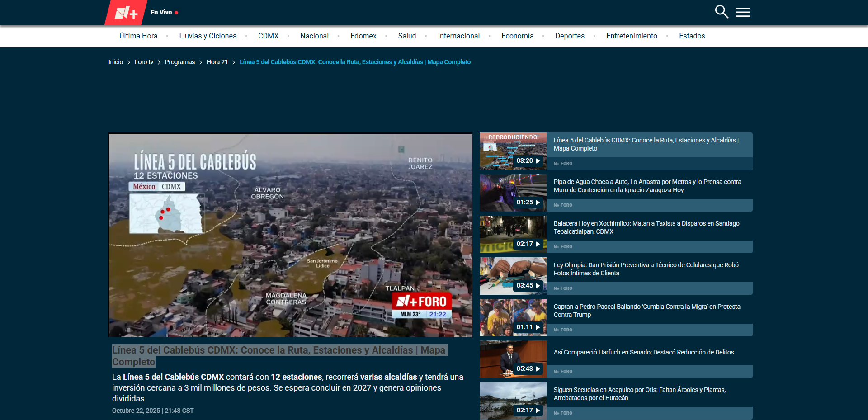Open the Harfuch en Senado video thumbnail
Viewport: 868px width, 420px height.
513,359
